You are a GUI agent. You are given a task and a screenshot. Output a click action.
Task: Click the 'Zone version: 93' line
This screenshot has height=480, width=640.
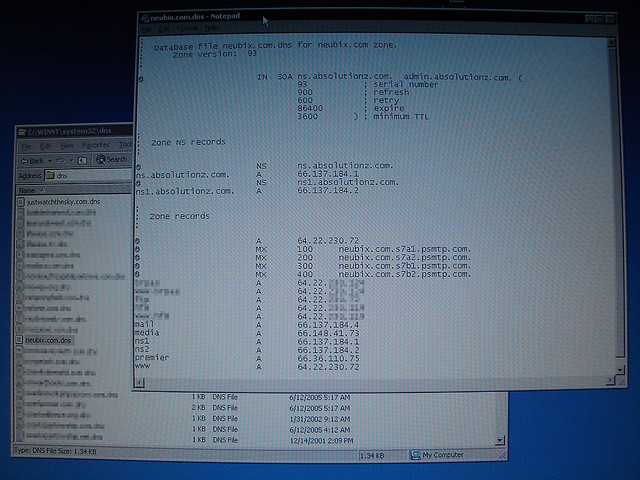pos(215,54)
